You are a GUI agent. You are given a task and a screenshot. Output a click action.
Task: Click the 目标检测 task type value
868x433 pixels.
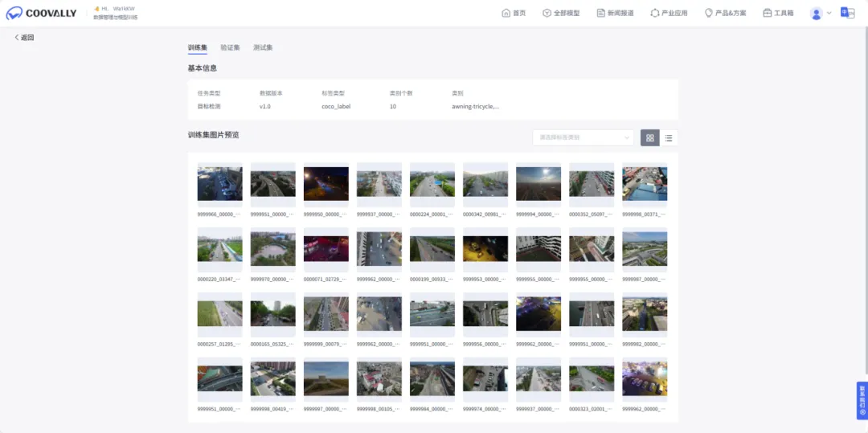tap(209, 106)
